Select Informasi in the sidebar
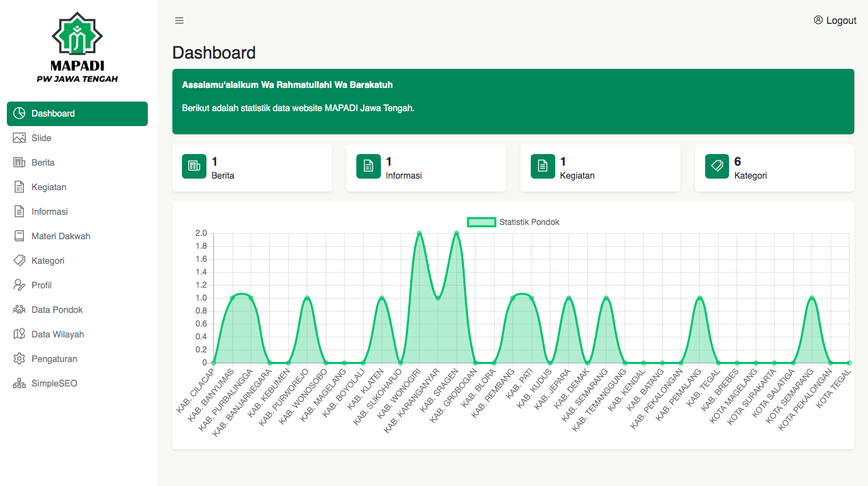The width and height of the screenshot is (868, 486). click(50, 211)
